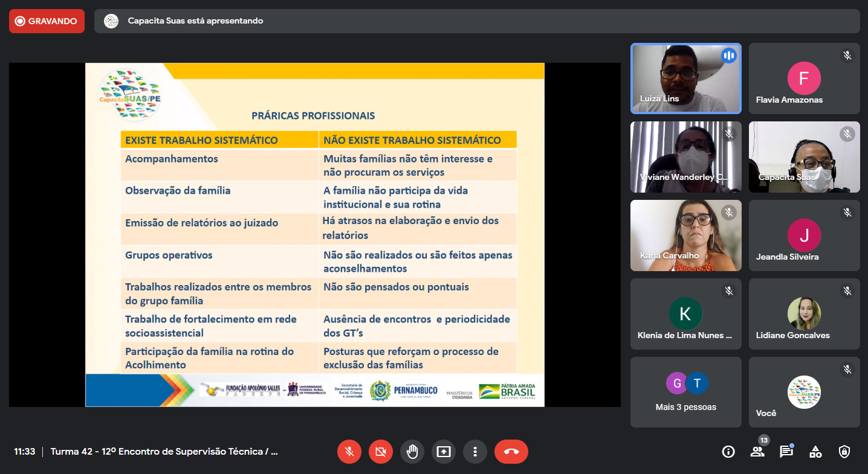Image resolution: width=868 pixels, height=474 pixels.
Task: Click the presented slide area
Action: tap(314, 235)
